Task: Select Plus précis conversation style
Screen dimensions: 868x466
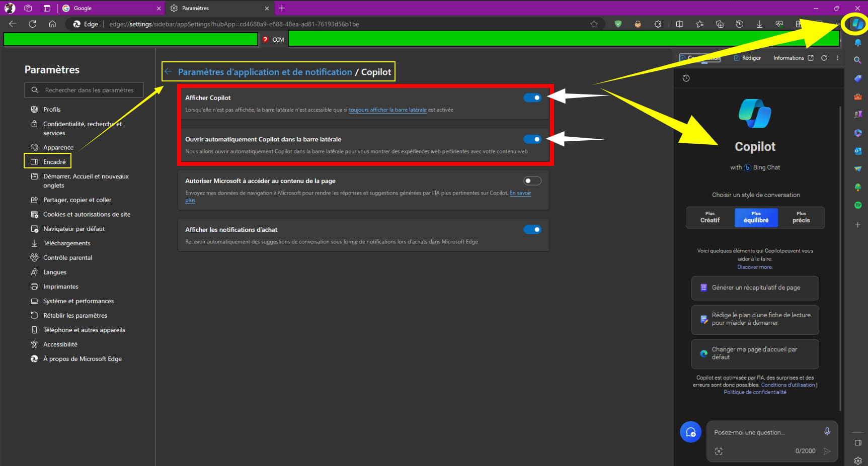Action: click(x=801, y=218)
